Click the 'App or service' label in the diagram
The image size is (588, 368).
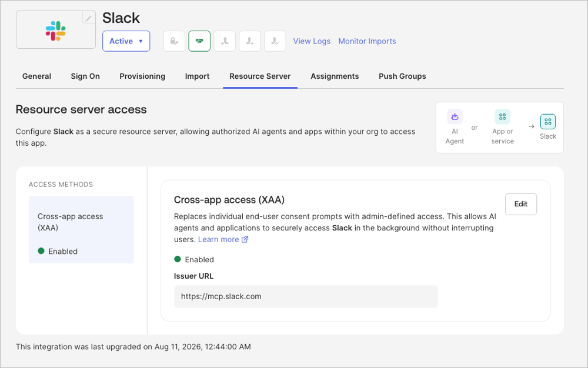[x=503, y=136]
